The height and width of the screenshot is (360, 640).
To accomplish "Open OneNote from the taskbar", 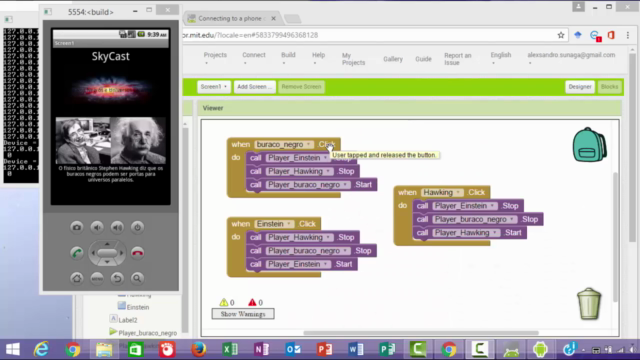I will (262, 349).
